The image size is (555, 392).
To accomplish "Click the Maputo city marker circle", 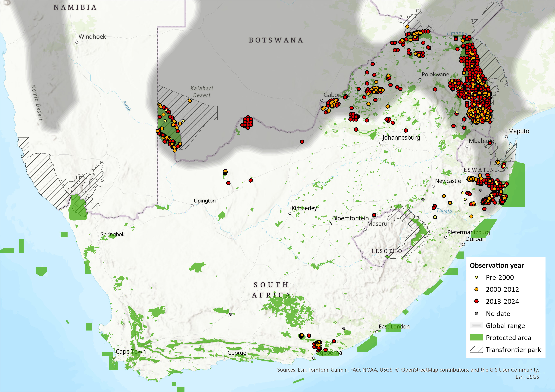I will pyautogui.click(x=506, y=137).
